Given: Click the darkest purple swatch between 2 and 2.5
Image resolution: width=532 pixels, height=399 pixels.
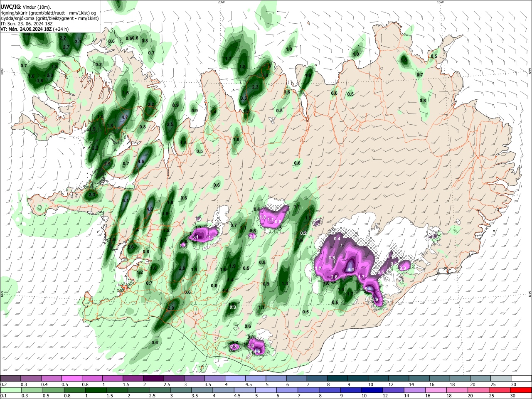Looking at the screenshot, I should (x=153, y=379).
